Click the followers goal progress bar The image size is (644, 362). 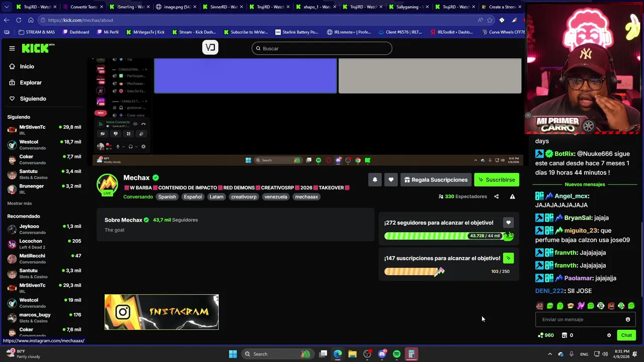(x=449, y=236)
